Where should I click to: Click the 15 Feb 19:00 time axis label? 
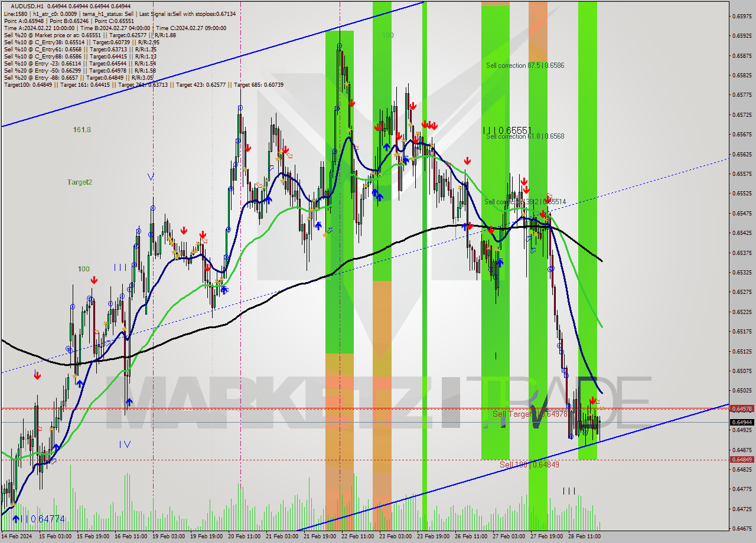coord(92,537)
